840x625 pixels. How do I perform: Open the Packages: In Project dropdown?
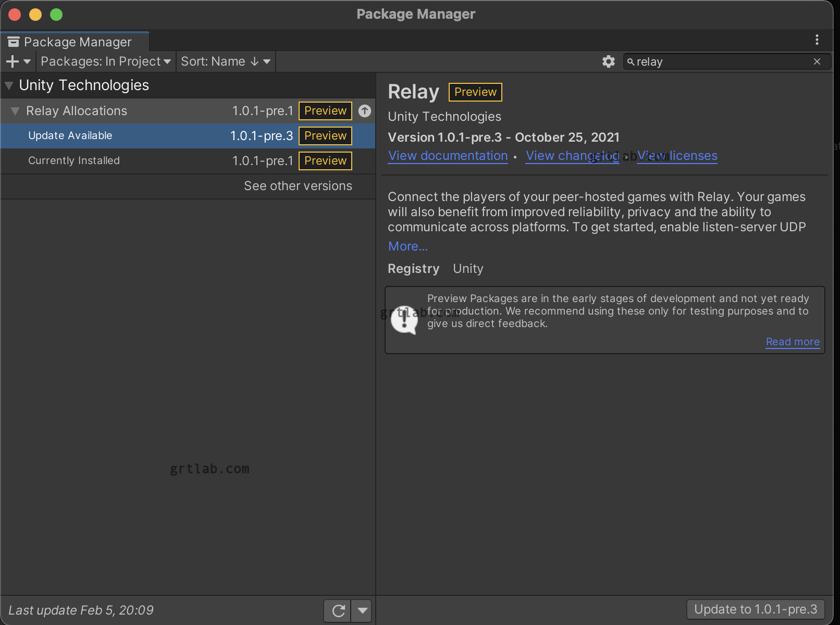click(105, 61)
